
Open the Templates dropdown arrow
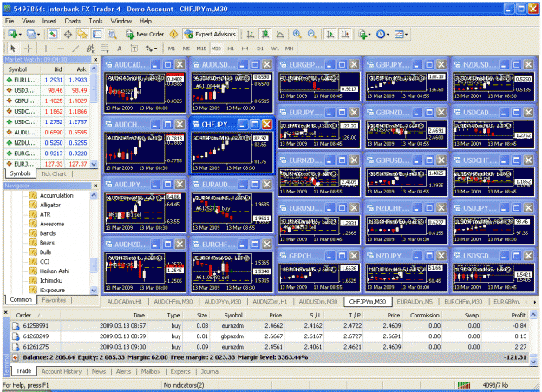(x=406, y=34)
